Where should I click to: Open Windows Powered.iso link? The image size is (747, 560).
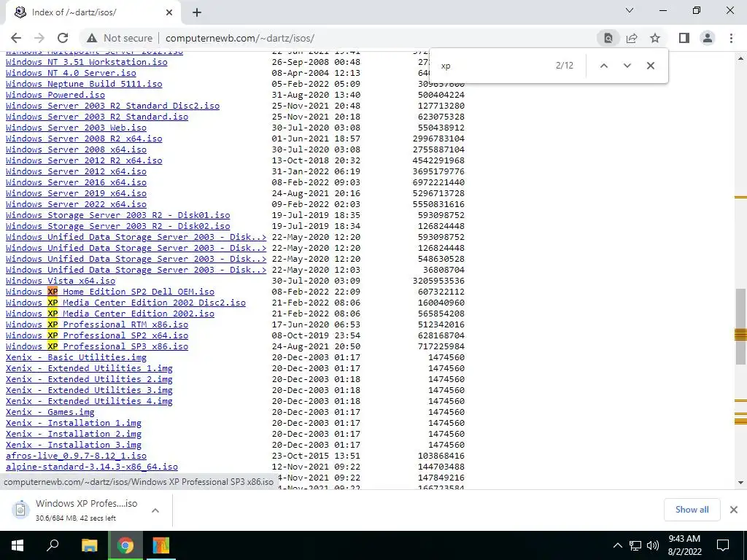click(55, 94)
